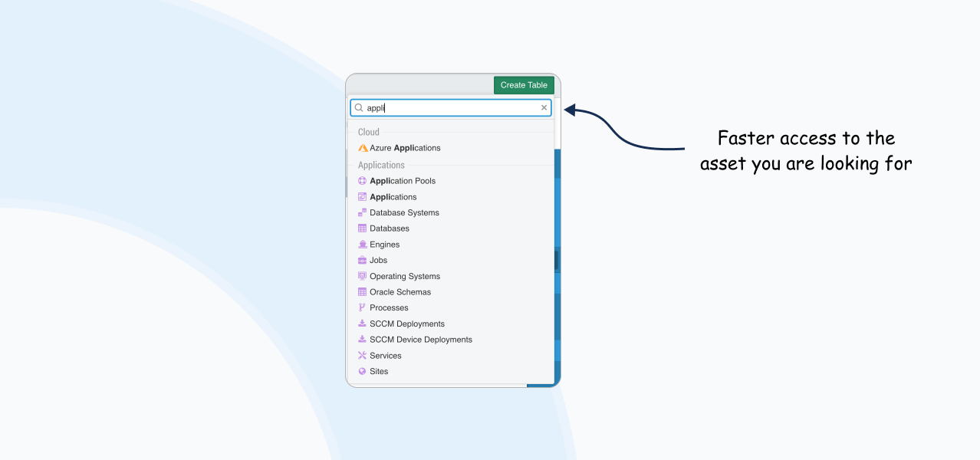
Task: Click the Cloud category heading
Action: [369, 132]
